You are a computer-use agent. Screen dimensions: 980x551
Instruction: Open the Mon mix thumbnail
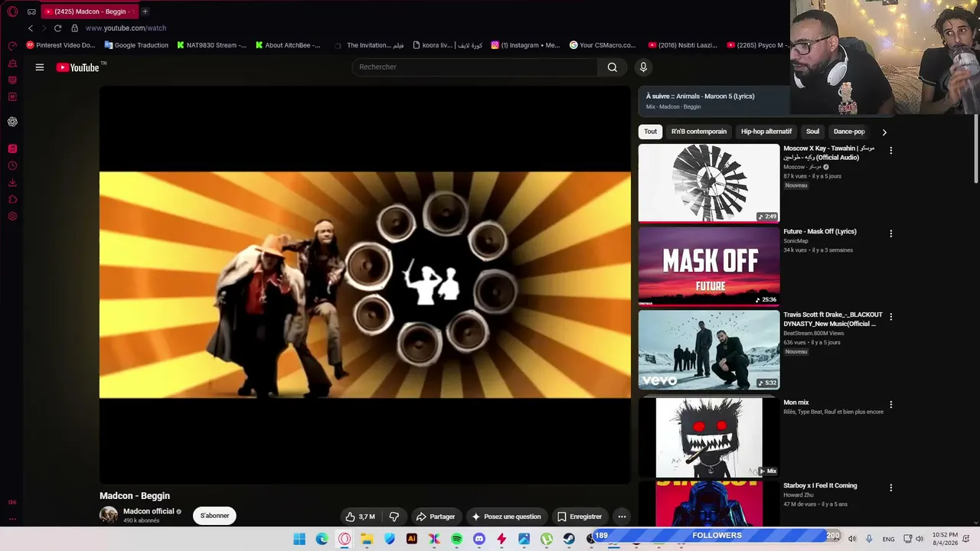[709, 437]
